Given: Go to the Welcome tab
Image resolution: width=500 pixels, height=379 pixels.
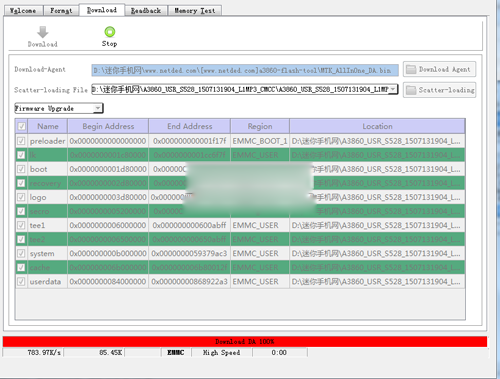Looking at the screenshot, I should click(23, 11).
